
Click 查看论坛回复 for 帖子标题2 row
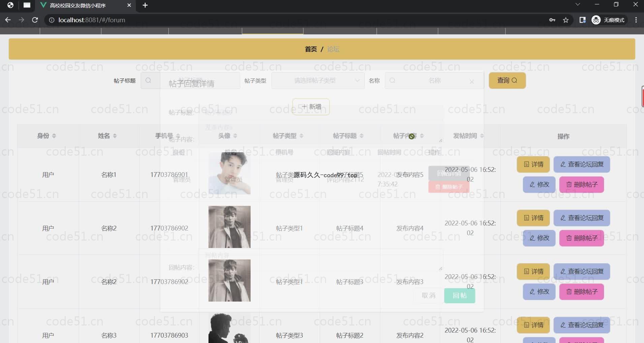582,325
